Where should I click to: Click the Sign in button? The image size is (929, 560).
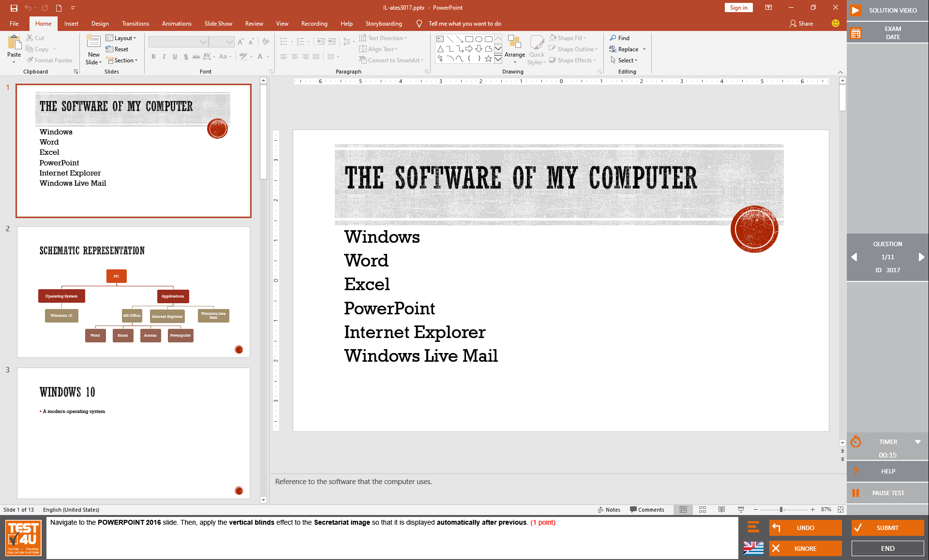point(738,8)
